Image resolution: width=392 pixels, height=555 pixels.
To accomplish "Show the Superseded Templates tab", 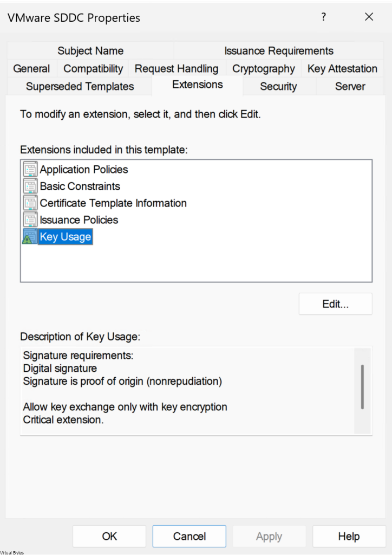I will click(80, 87).
